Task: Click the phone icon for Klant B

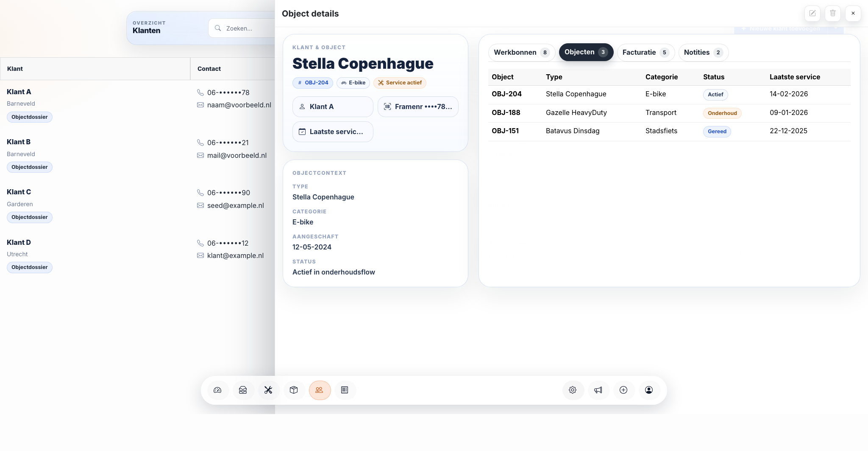Action: click(x=200, y=143)
